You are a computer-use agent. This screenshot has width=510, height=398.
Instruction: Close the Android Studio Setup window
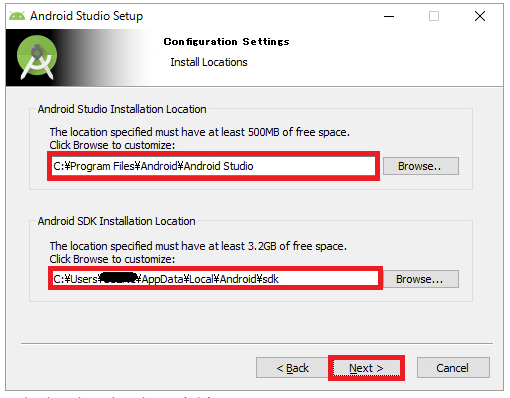pos(480,16)
